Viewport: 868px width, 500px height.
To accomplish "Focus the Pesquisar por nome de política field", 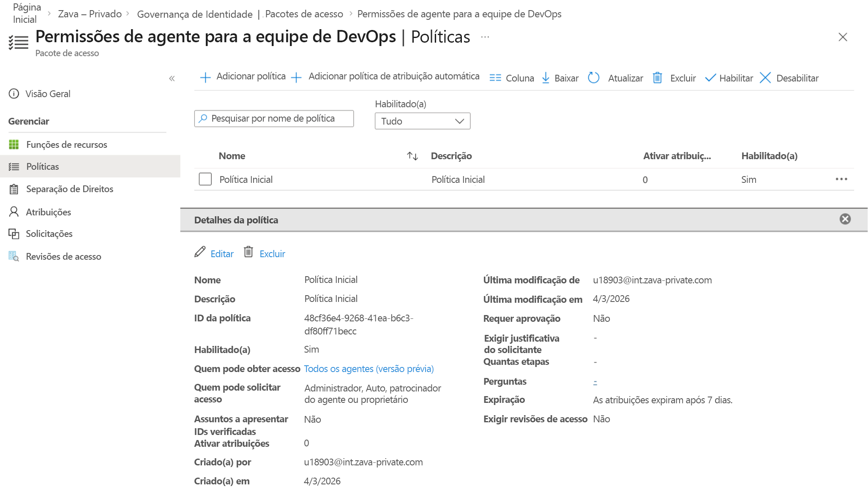I will pos(274,119).
